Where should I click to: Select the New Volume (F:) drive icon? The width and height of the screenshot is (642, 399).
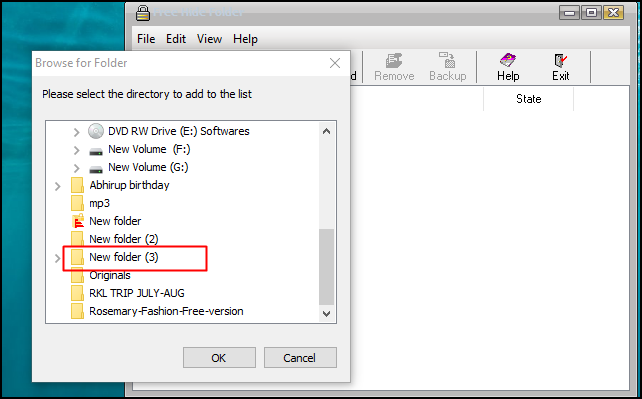96,151
